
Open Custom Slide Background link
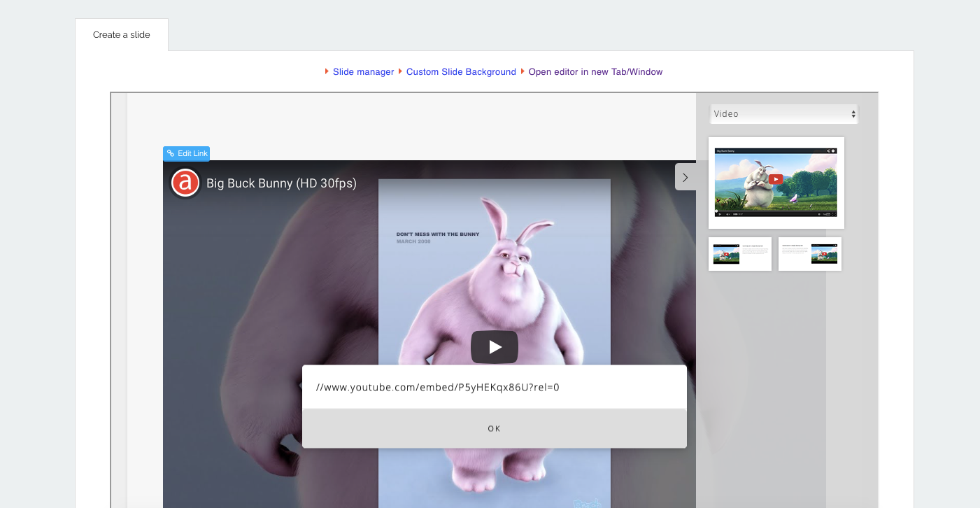coord(461,72)
